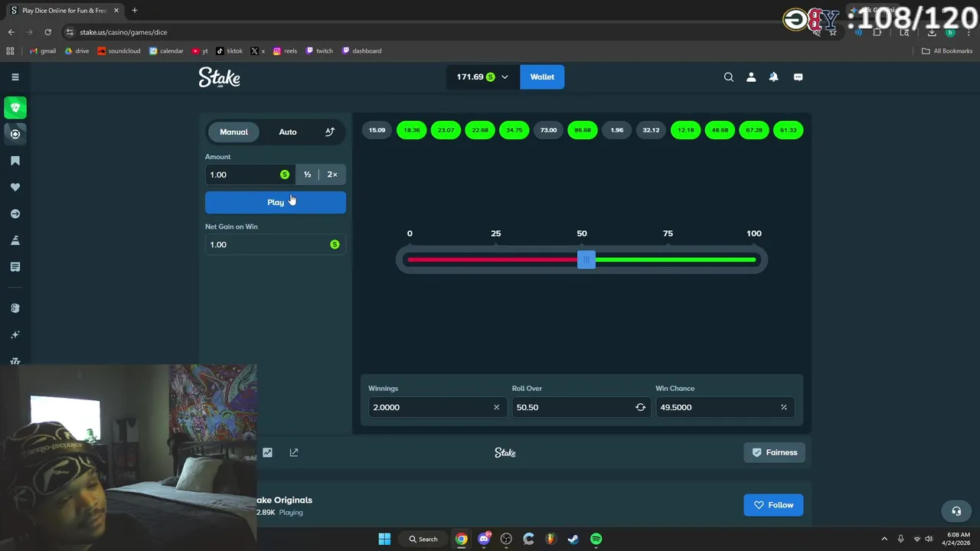980x551 pixels.
Task: Open Discord from the taskbar
Action: tap(484, 539)
